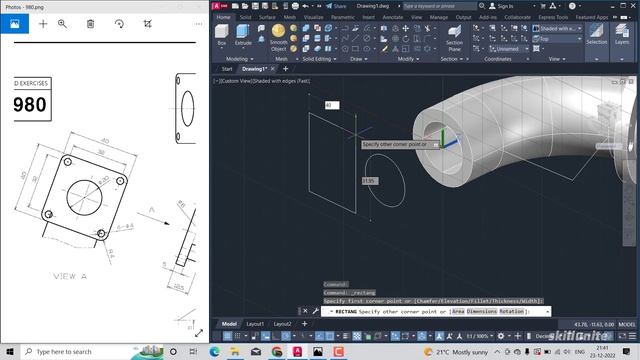This screenshot has height=360, width=640.
Task: Switch to the Solid ribbon tab
Action: pyautogui.click(x=245, y=17)
